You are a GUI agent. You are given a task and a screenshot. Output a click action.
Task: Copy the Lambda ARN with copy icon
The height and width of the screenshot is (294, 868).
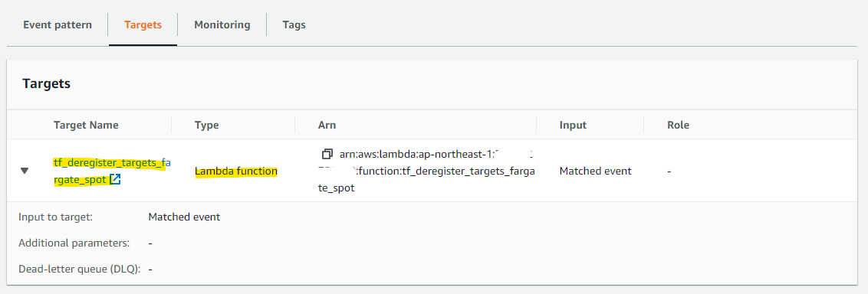click(x=327, y=154)
